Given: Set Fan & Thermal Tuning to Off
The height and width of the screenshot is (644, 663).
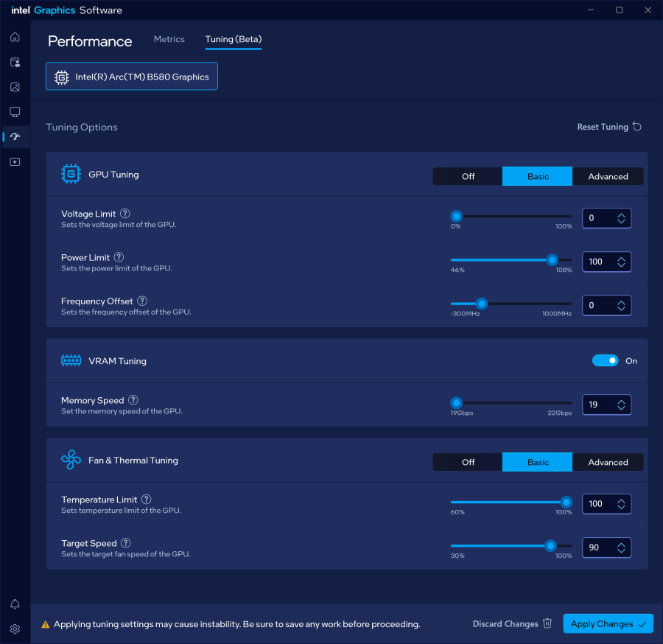Looking at the screenshot, I should tap(468, 462).
